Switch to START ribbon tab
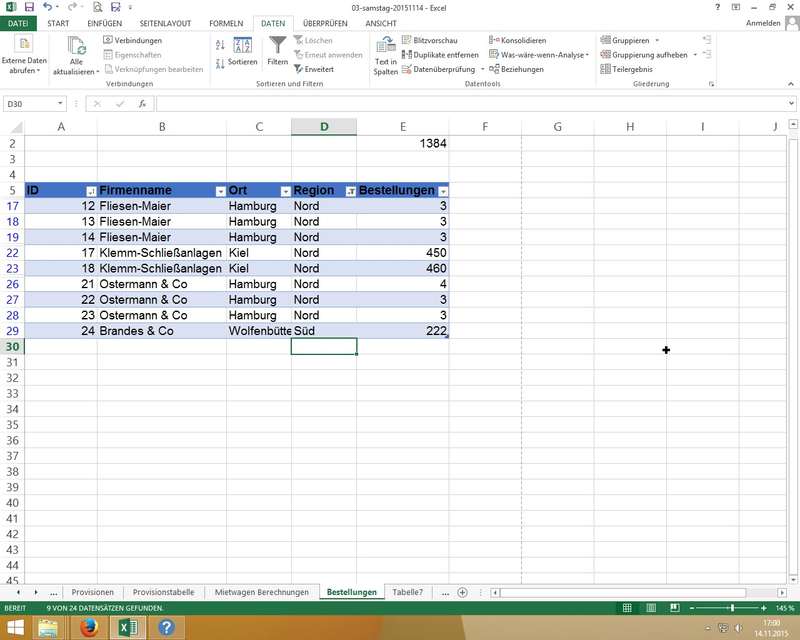 58,23
